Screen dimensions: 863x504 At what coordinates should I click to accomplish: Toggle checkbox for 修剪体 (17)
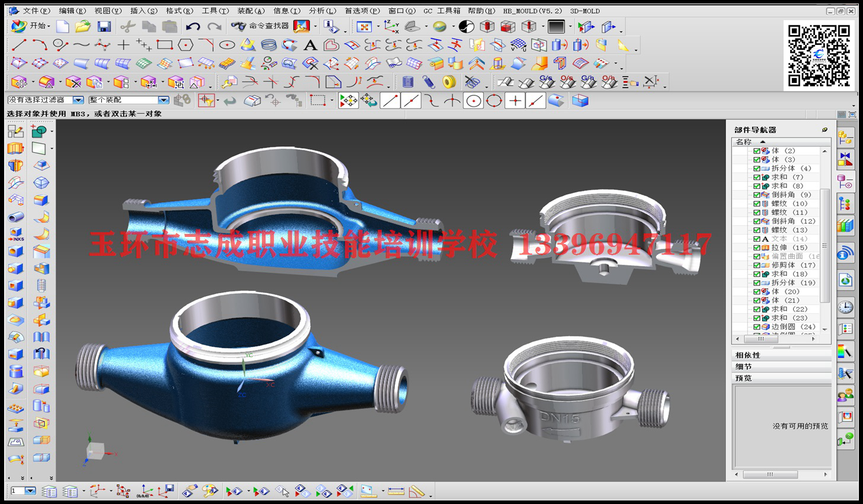point(757,265)
